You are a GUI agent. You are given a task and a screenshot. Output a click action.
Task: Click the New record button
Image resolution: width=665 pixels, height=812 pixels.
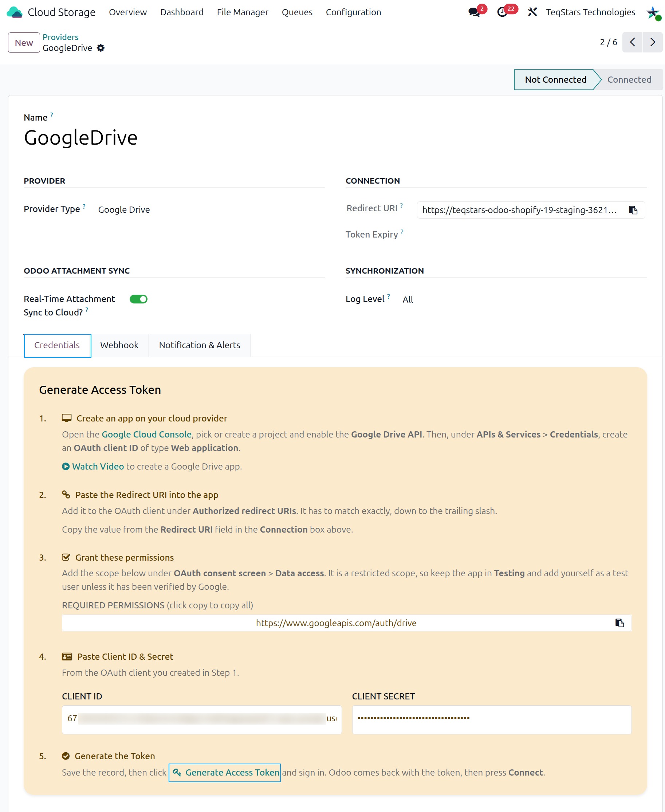click(x=24, y=43)
